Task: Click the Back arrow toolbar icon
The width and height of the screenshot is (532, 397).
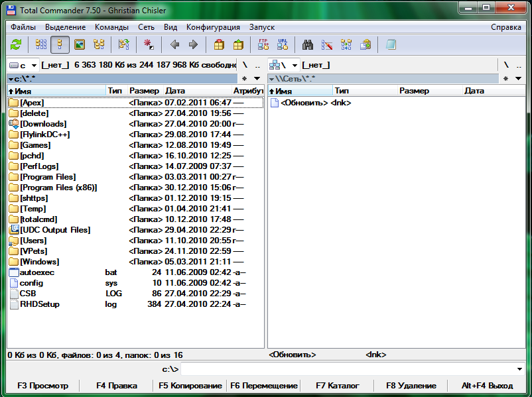Action: point(174,45)
